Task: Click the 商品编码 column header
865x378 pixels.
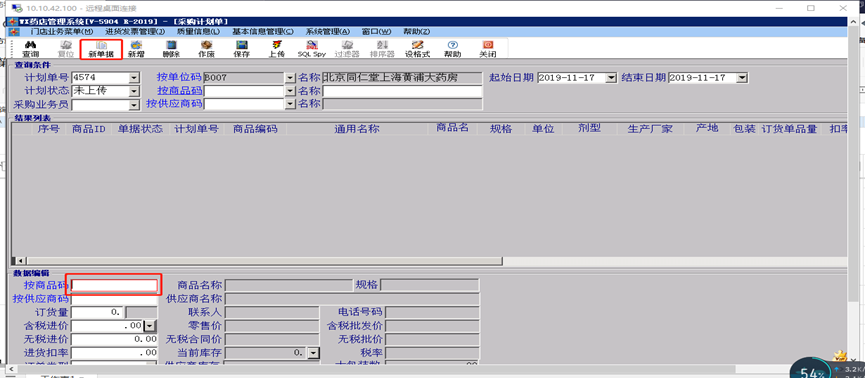Action: pyautogui.click(x=255, y=129)
